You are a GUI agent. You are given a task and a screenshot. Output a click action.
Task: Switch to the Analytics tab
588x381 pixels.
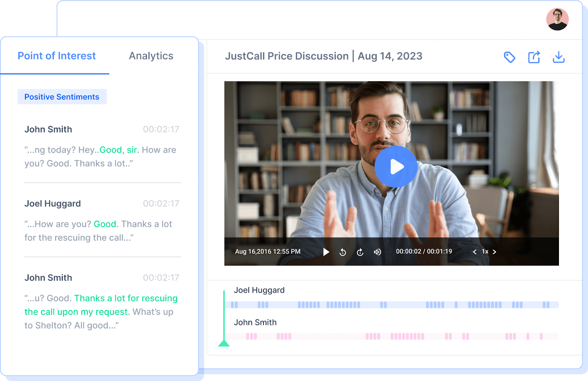click(151, 56)
